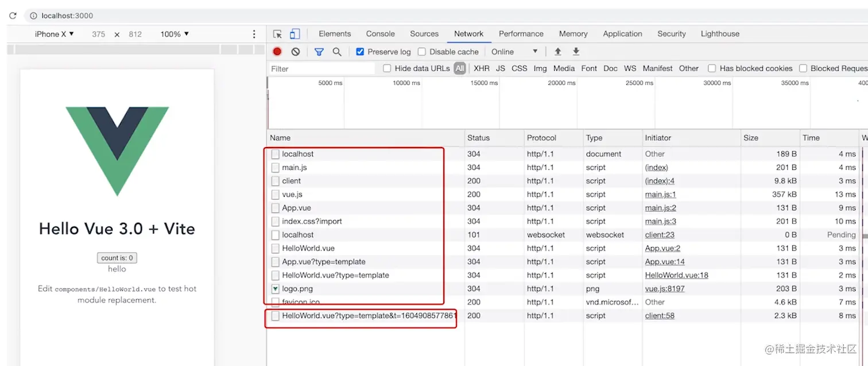Filter requests by Doc
Screen dimensions: 868x366
(x=610, y=68)
